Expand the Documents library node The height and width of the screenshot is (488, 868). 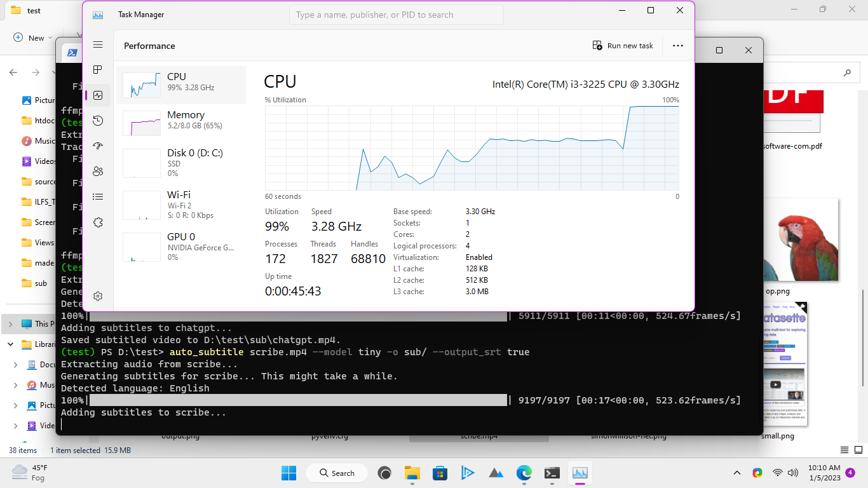tap(15, 364)
